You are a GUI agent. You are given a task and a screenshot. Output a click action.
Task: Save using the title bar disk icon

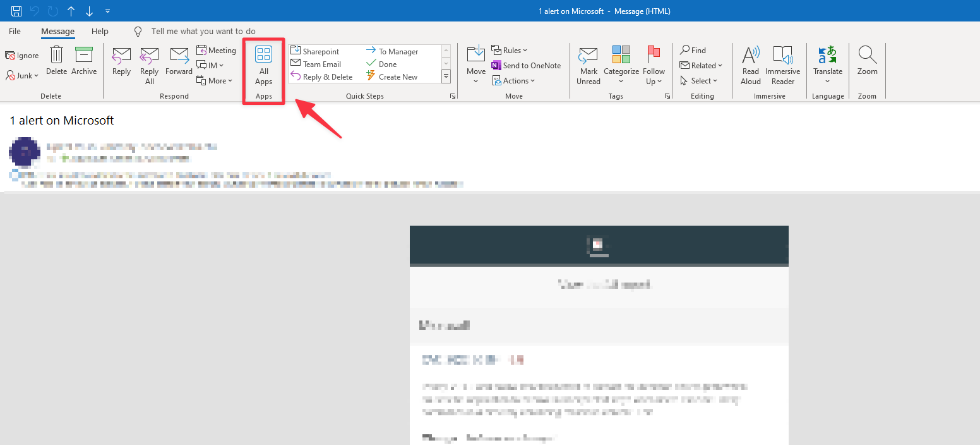click(x=16, y=11)
